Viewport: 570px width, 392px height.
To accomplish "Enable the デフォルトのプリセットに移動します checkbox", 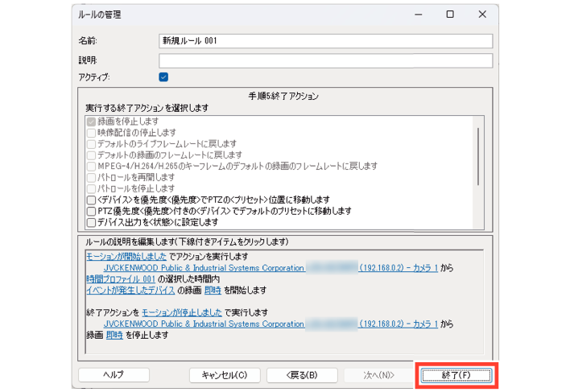I will tap(91, 211).
